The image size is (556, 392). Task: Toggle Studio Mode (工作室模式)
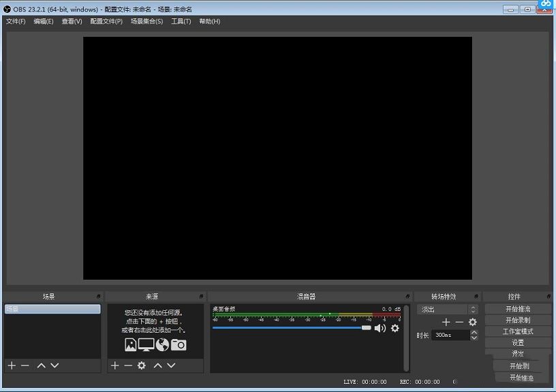518,331
